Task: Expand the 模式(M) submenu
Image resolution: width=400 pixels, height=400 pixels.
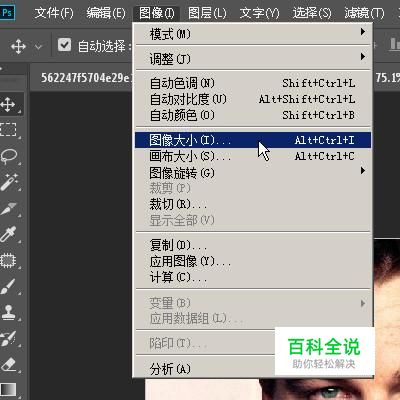Action: point(253,33)
